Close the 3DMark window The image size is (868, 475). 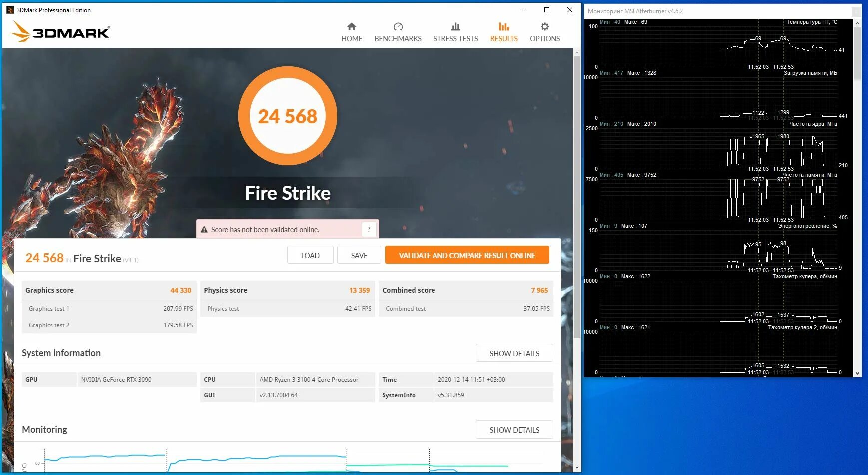pos(570,10)
